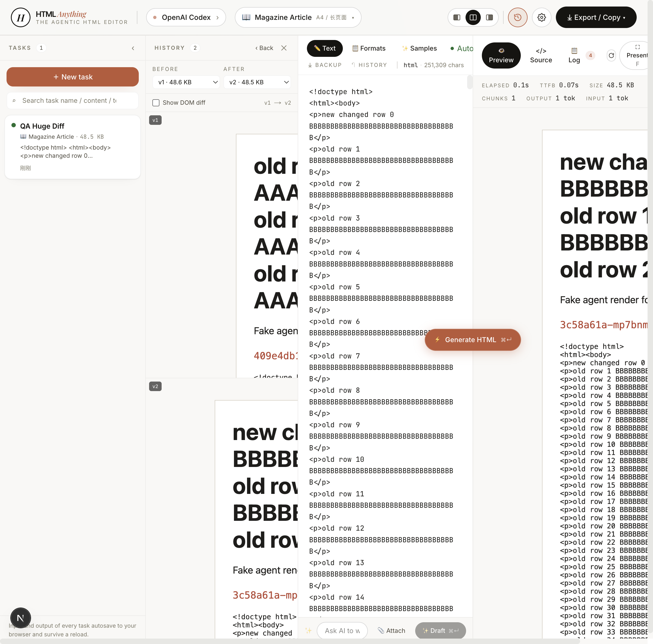Image resolution: width=653 pixels, height=644 pixels.
Task: Click the OUTPUT 1 tok stat
Action: (551, 98)
